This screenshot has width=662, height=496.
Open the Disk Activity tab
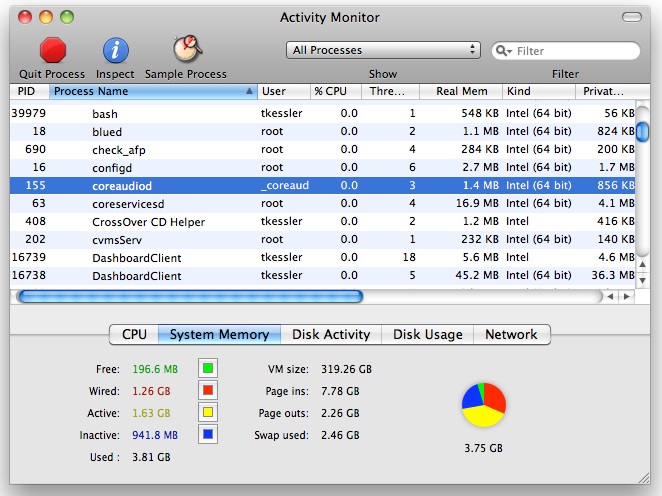(x=331, y=334)
